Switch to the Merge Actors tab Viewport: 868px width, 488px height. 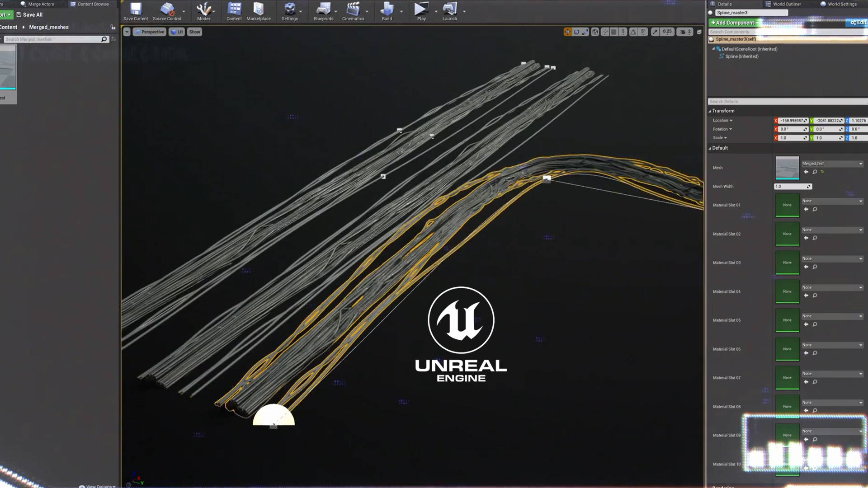point(37,4)
